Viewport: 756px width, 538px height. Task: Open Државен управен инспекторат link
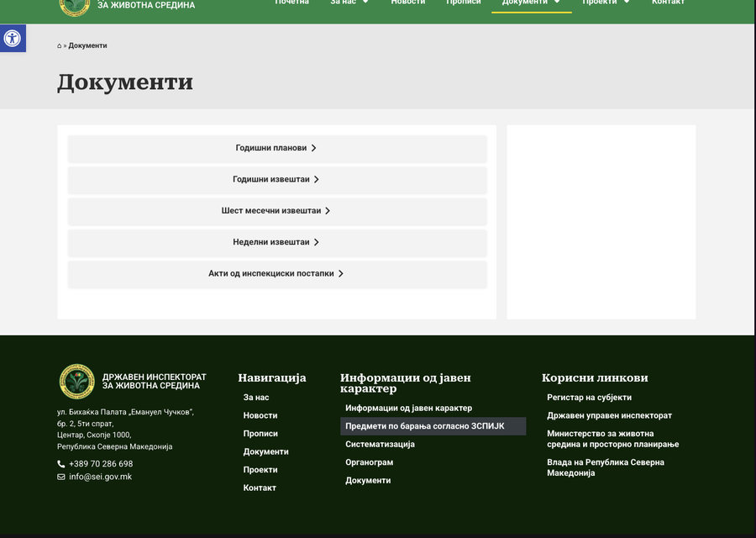[x=610, y=415]
